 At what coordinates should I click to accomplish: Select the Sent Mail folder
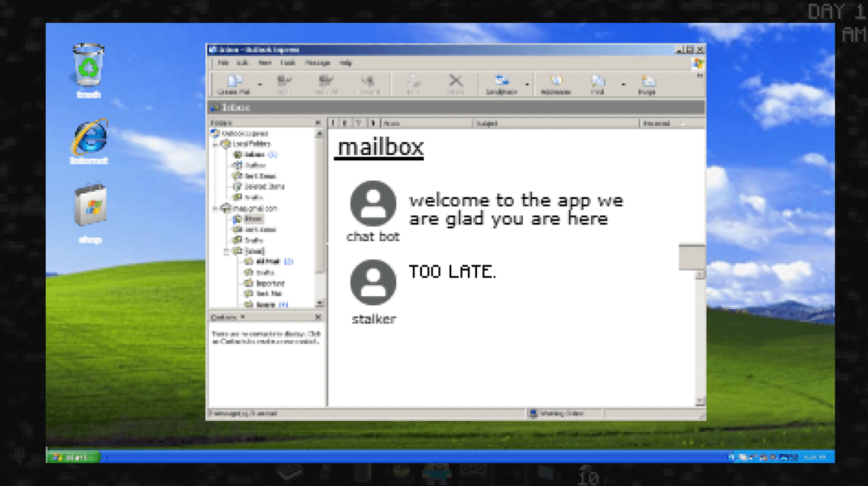263,294
